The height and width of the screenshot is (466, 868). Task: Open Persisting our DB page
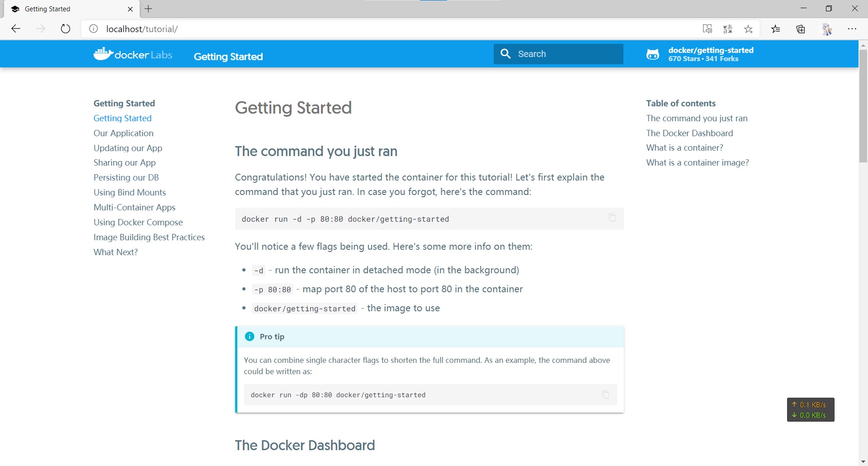(x=126, y=177)
